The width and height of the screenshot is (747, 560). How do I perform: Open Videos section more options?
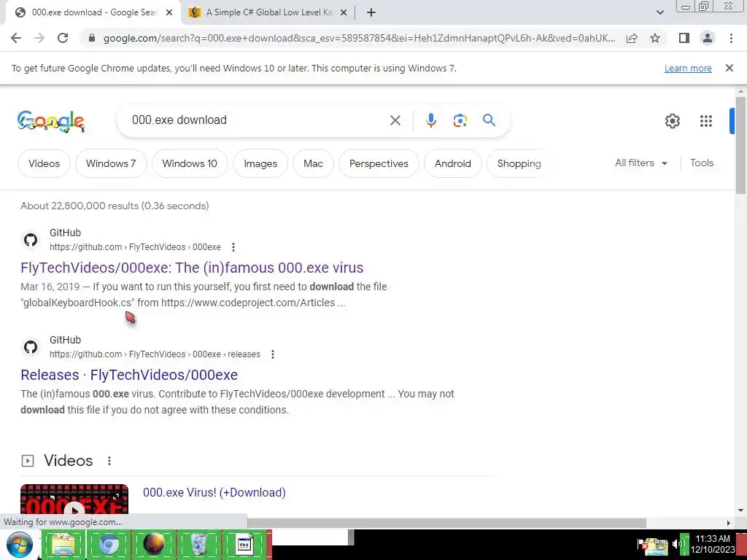(109, 461)
